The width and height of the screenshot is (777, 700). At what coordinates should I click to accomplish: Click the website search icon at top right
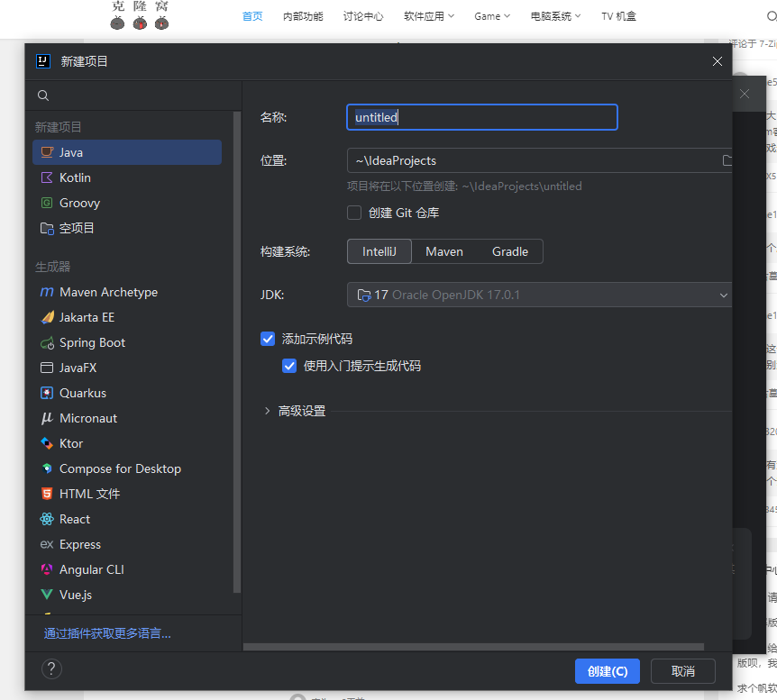772,16
